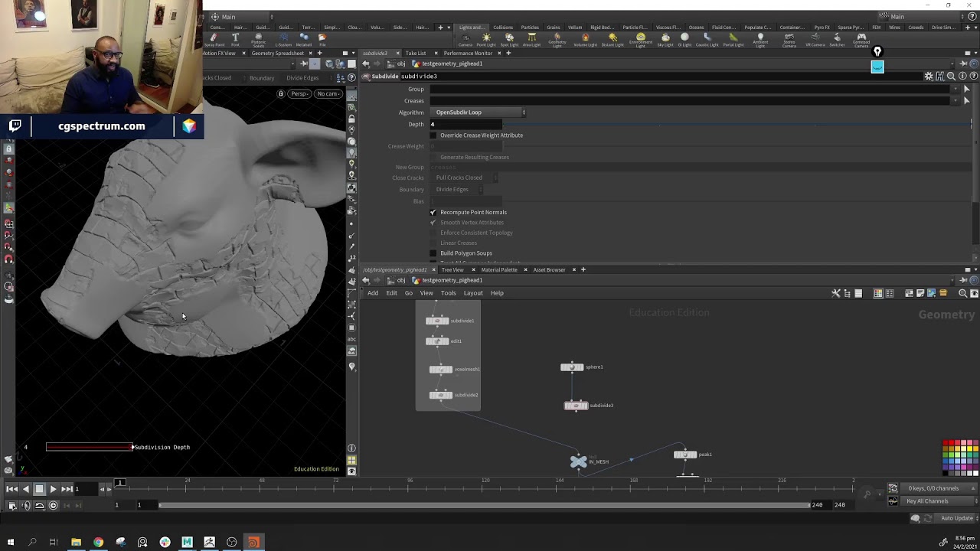
Task: Open the Creases field selector arrow
Action: 966,101
